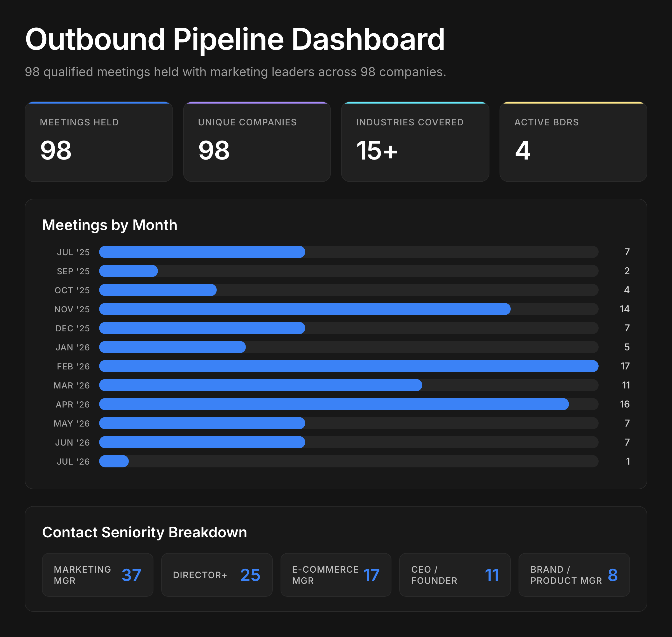Select the Industries Covered card

point(415,142)
